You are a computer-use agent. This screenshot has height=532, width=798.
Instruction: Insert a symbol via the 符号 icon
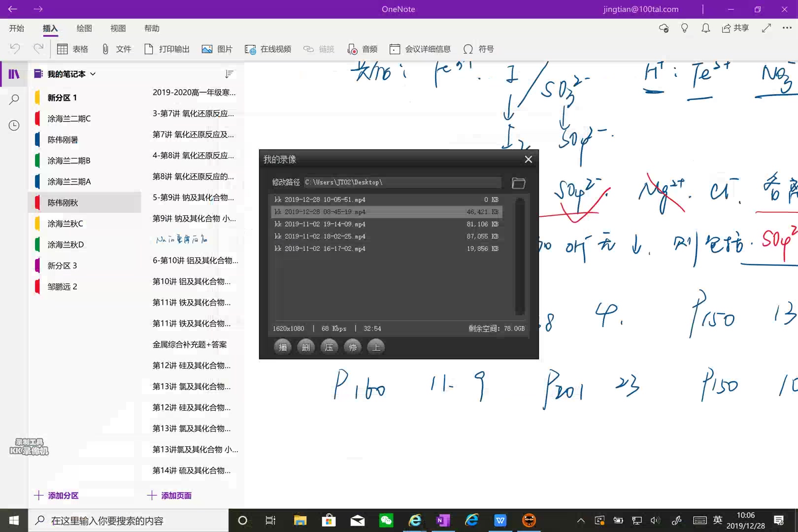pyautogui.click(x=467, y=49)
